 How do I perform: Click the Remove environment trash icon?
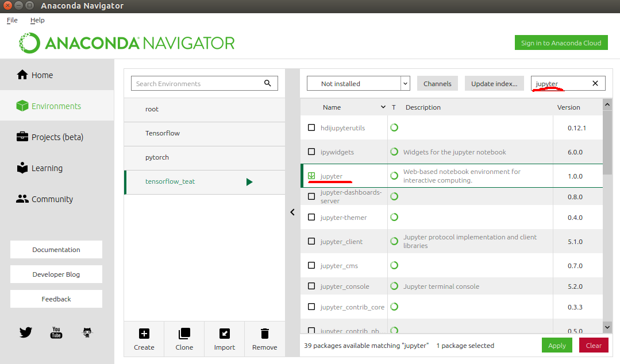pyautogui.click(x=264, y=334)
